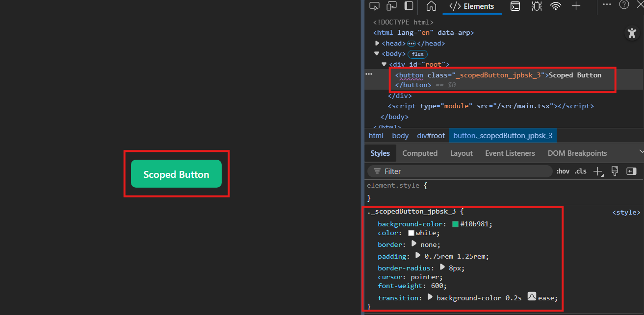Select html in the breadcrumb bar
Image resolution: width=644 pixels, height=315 pixels.
point(376,136)
